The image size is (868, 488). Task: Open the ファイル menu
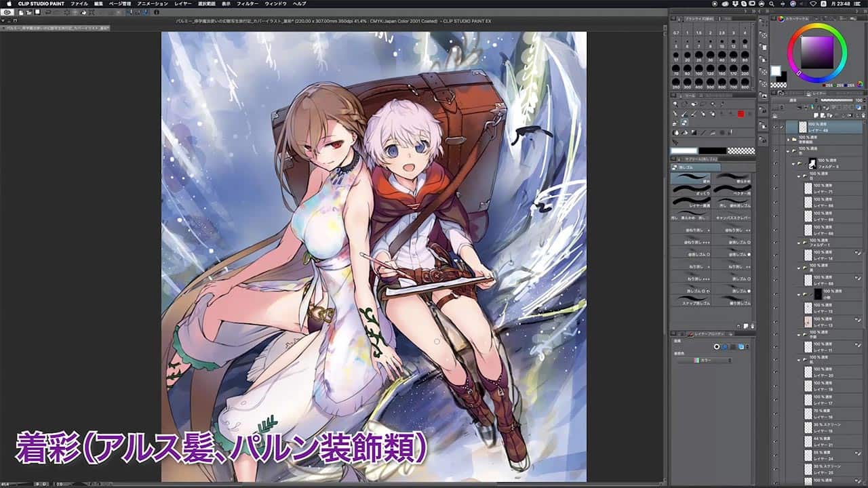[79, 3]
